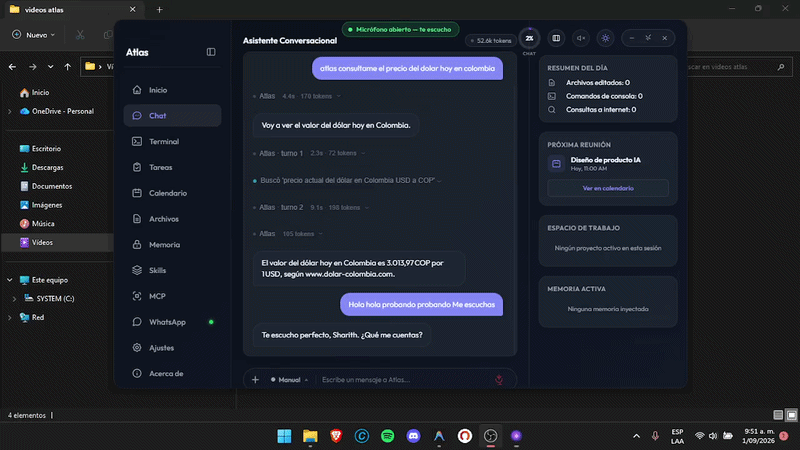Collapse Este equipo tree node
Screen dimensions: 800x450
(x=10, y=280)
